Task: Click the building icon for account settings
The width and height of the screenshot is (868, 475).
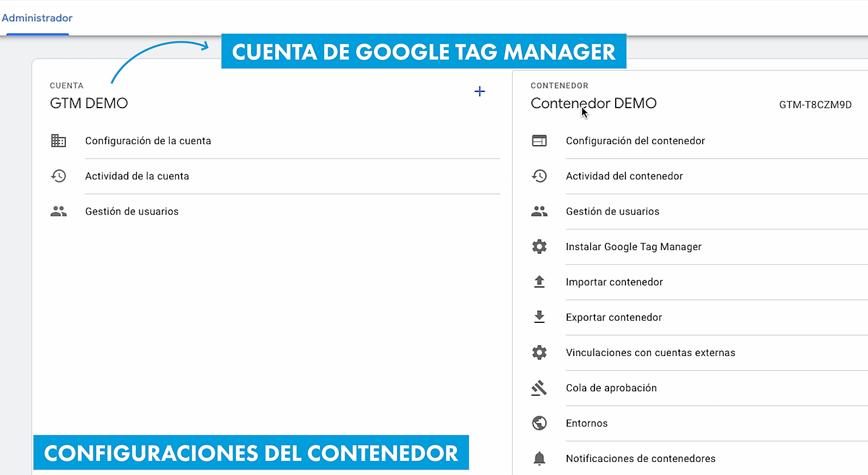Action: [58, 141]
